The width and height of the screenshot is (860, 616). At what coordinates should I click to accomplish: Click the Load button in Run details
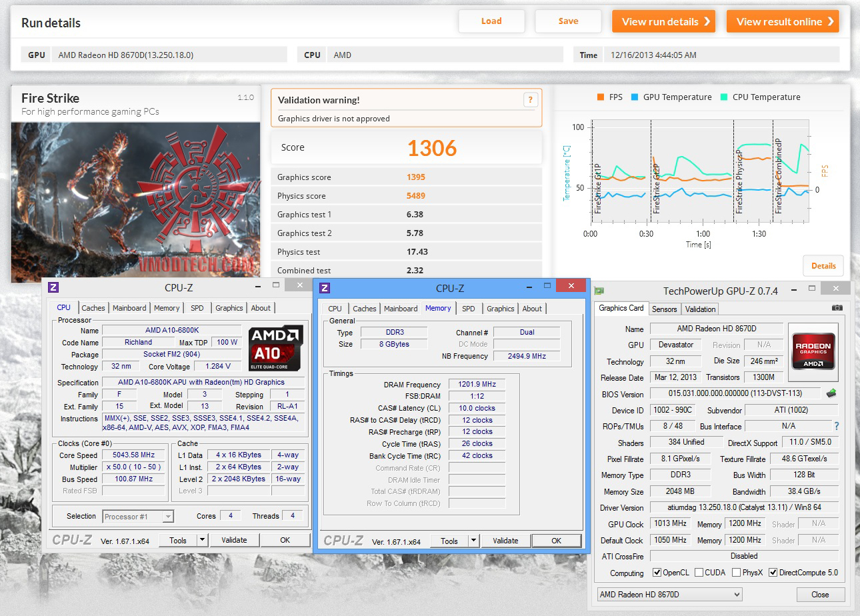coord(491,21)
